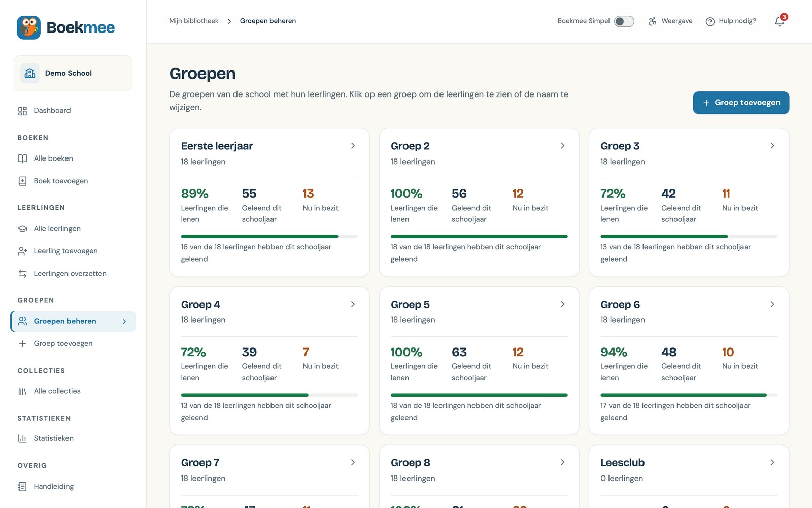Image resolution: width=812 pixels, height=508 pixels.
Task: Open Groep 3 via its chevron
Action: point(772,146)
